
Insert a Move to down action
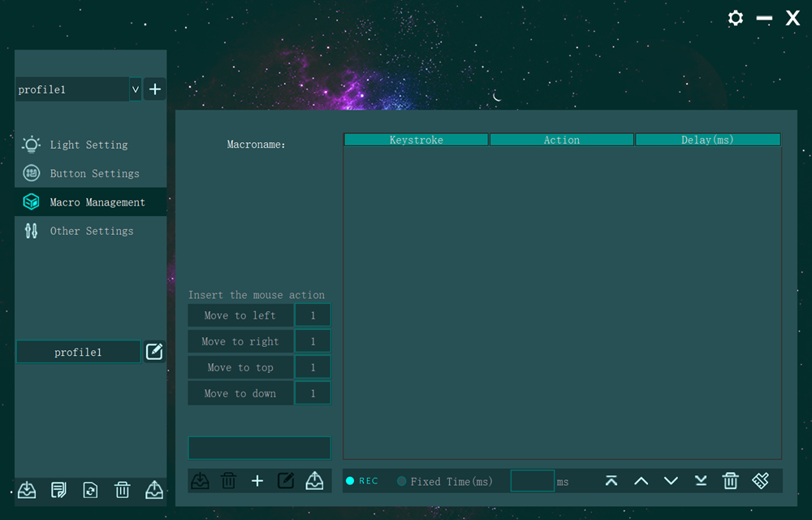(x=240, y=393)
